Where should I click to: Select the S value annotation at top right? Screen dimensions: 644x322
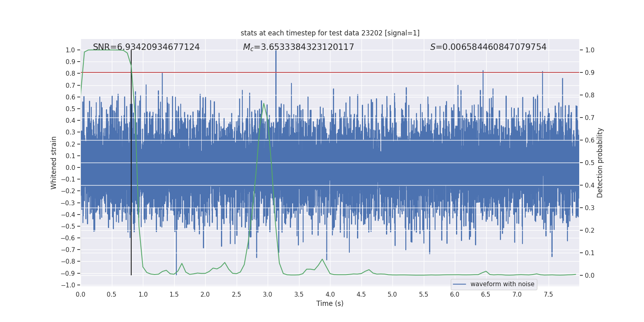pos(488,47)
